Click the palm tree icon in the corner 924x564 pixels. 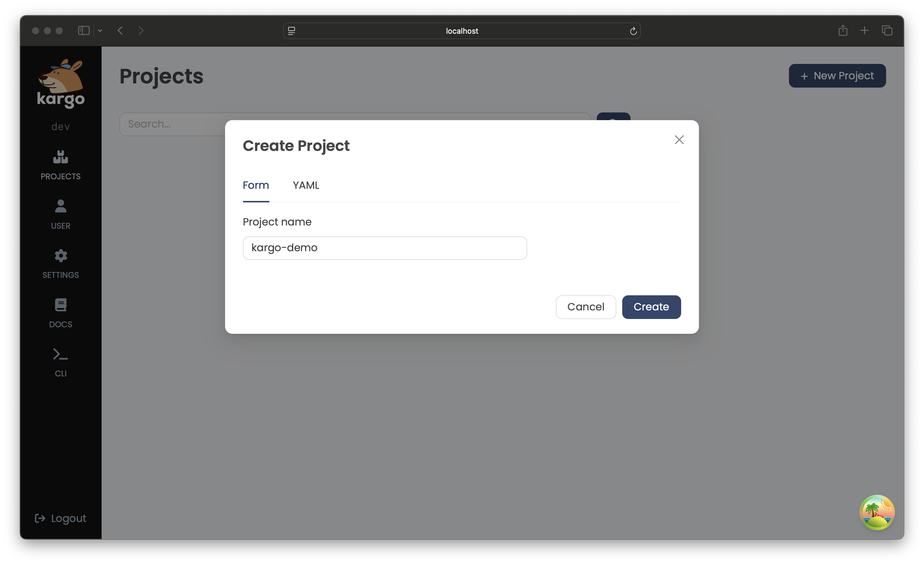(877, 512)
